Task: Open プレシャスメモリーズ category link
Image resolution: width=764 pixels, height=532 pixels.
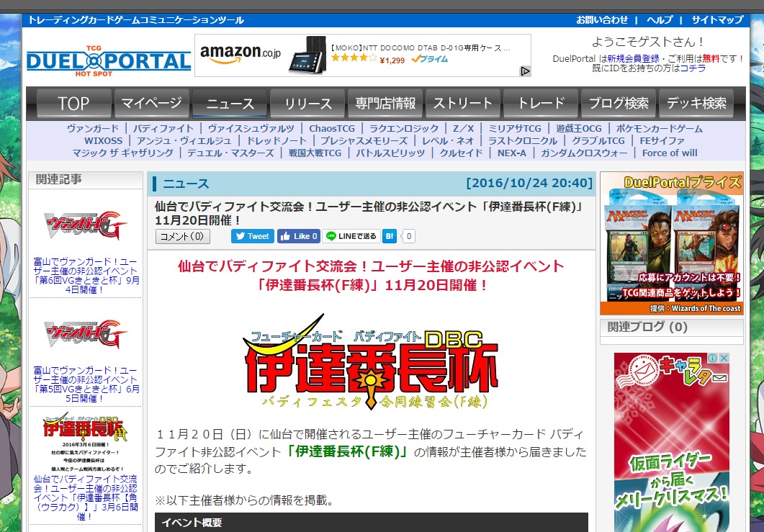Action: [x=364, y=141]
